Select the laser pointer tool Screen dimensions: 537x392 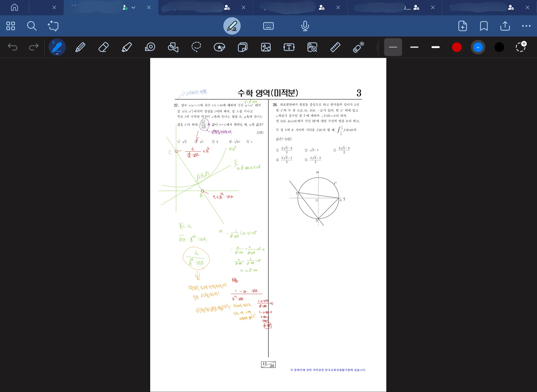tap(359, 47)
